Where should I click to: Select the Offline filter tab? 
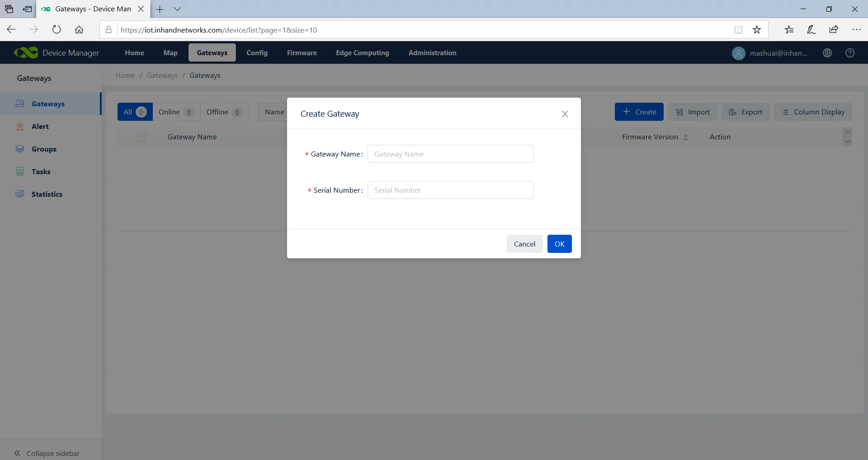(x=224, y=112)
